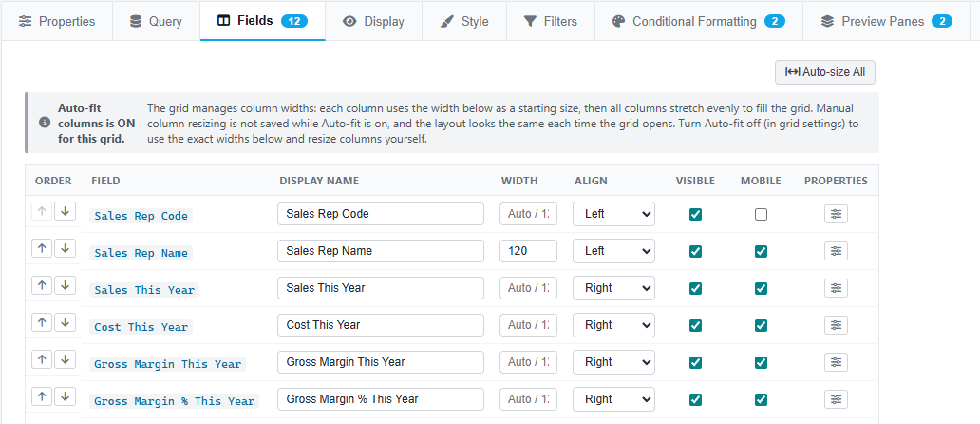Toggle Mobile for Cost This Year
This screenshot has height=424, width=980.
tap(761, 325)
